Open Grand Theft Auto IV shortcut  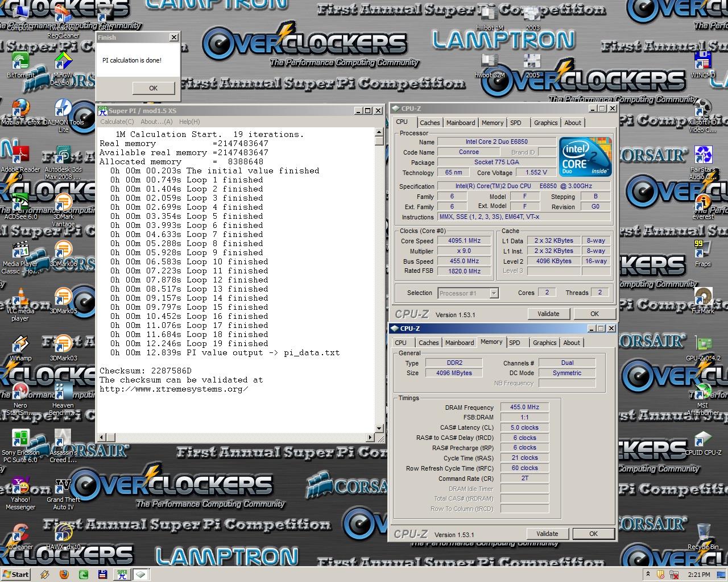pyautogui.click(x=63, y=493)
